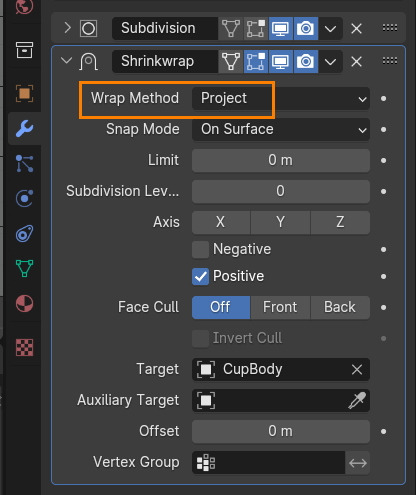
Task: Enable the Negative direction checkbox
Action: [x=200, y=249]
